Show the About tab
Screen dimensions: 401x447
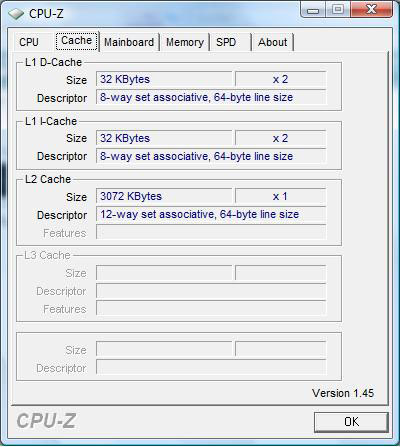point(272,42)
